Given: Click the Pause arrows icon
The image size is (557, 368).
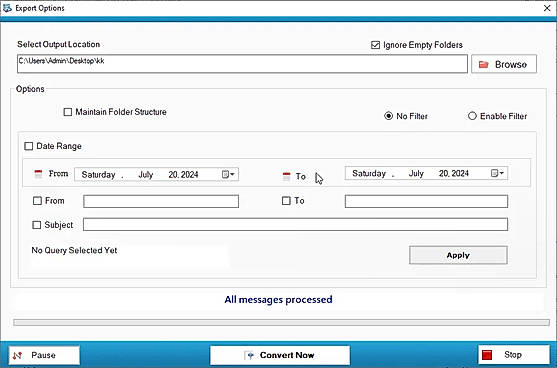Looking at the screenshot, I should [17, 355].
